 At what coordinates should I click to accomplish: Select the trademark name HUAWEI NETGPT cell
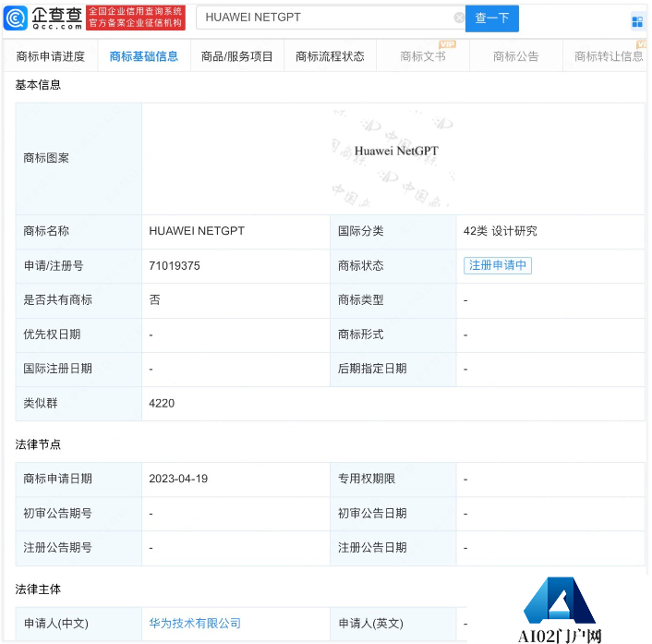235,231
